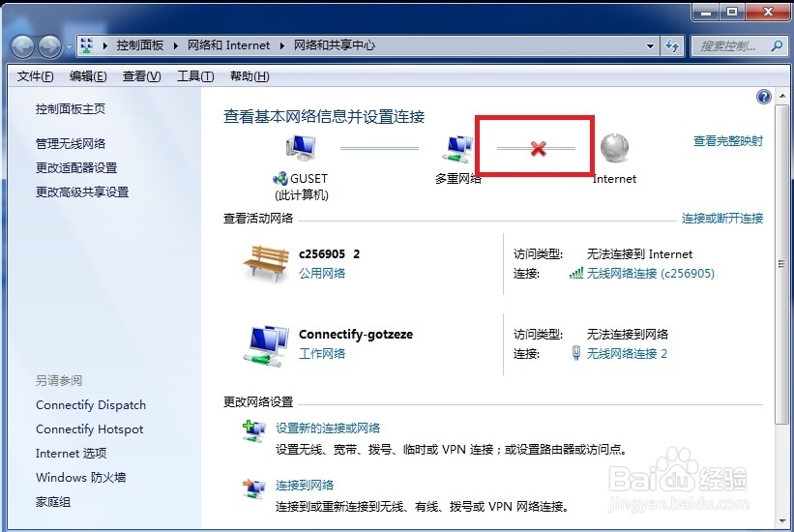
Task: Click the 更改适配器设置 link
Action: (76, 167)
